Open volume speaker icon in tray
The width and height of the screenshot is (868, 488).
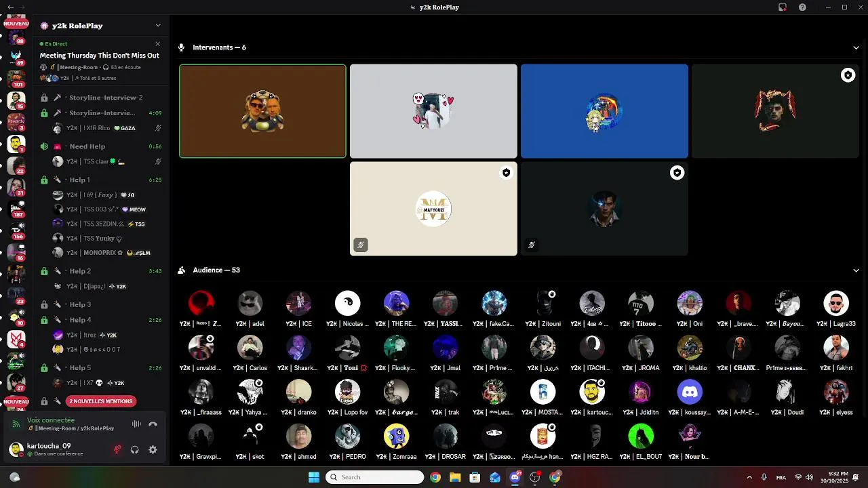click(809, 477)
